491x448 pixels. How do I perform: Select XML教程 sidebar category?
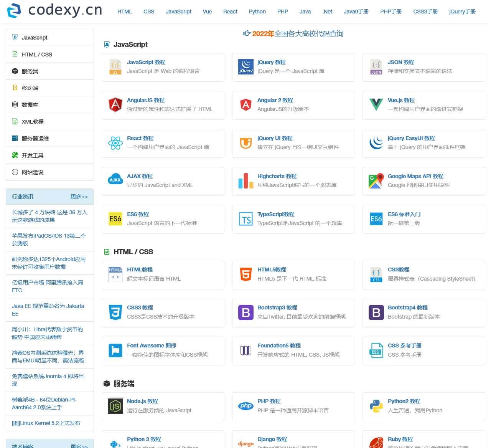(50, 122)
